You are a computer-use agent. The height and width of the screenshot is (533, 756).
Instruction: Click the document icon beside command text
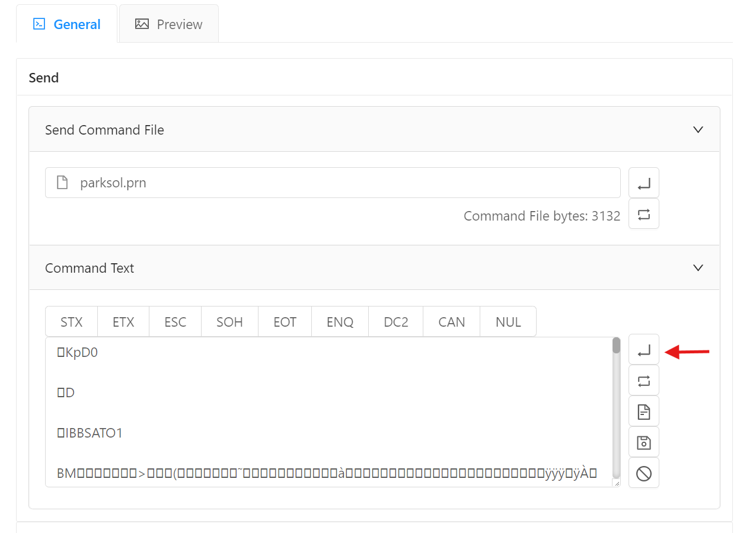click(x=644, y=411)
